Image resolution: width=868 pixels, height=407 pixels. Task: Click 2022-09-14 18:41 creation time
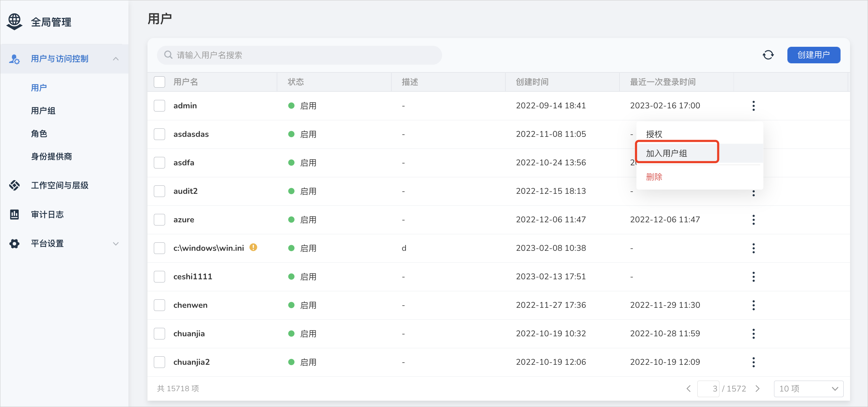point(551,106)
